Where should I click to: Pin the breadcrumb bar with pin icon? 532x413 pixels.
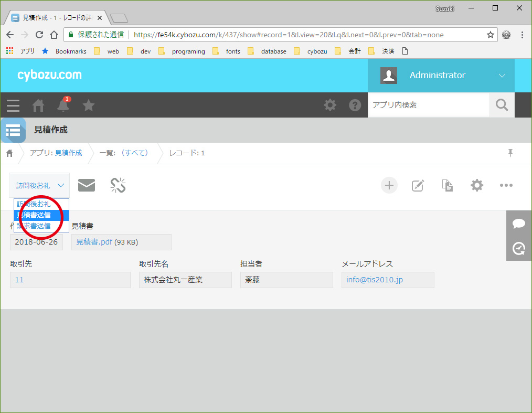(510, 153)
